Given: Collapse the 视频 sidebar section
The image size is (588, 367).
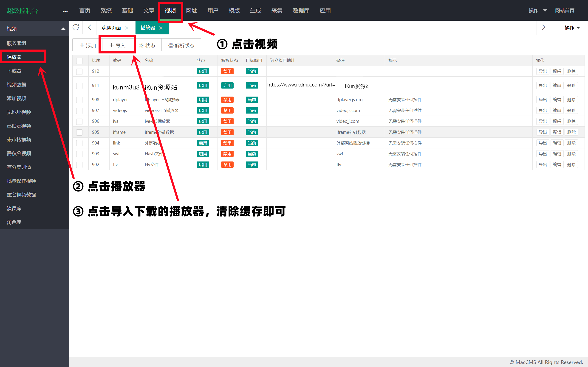Looking at the screenshot, I should tap(63, 29).
